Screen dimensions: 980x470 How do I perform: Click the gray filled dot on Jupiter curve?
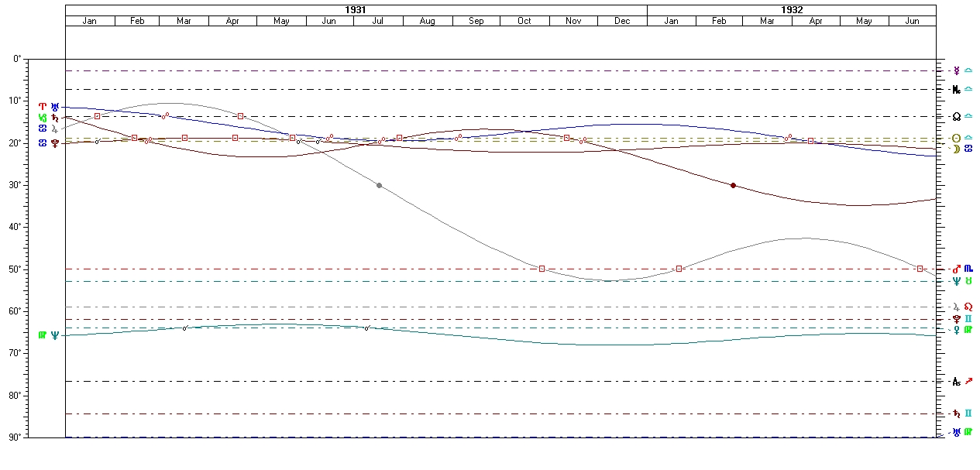pos(379,185)
